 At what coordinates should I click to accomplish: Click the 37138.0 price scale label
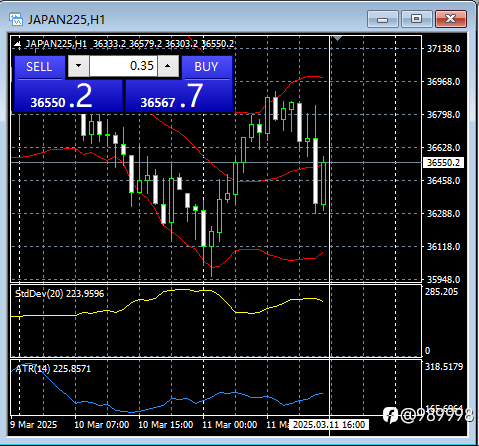pyautogui.click(x=443, y=49)
